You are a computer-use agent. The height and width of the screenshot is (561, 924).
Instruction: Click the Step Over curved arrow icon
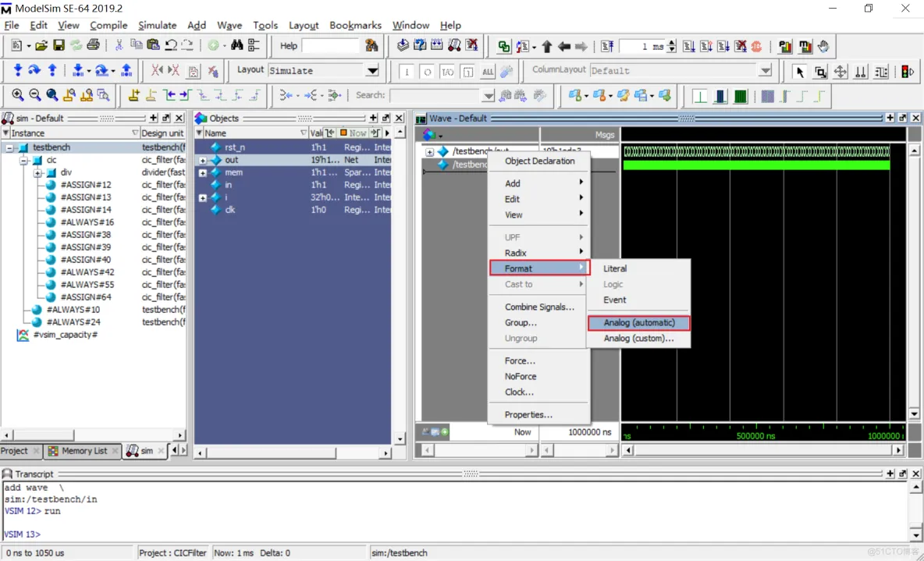coord(35,71)
